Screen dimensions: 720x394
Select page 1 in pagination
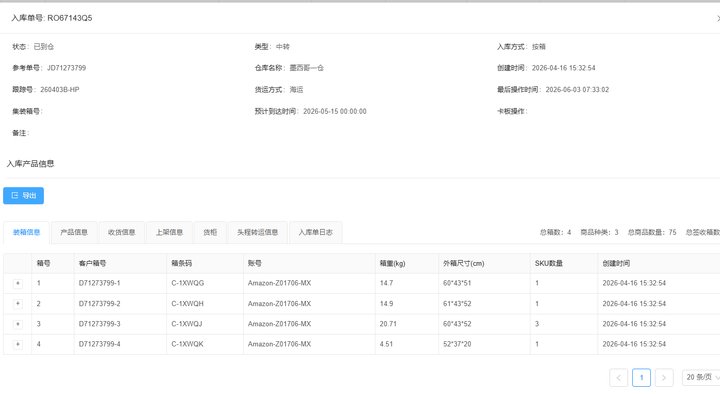tap(641, 377)
